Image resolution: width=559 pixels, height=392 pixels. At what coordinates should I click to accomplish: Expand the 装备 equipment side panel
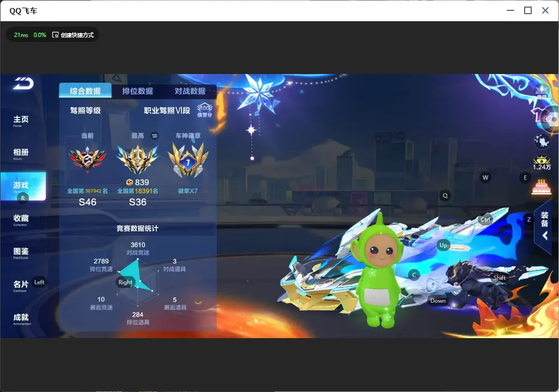point(544,225)
